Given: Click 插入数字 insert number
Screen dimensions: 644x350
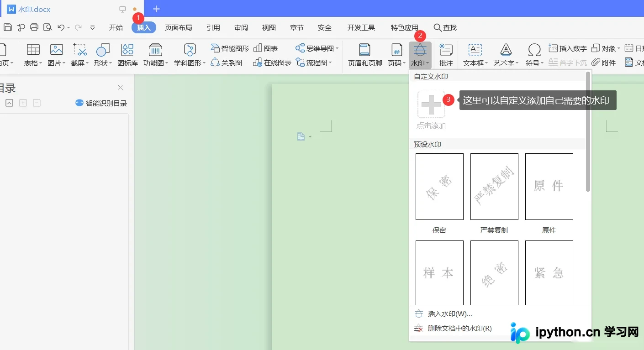Looking at the screenshot, I should [568, 48].
